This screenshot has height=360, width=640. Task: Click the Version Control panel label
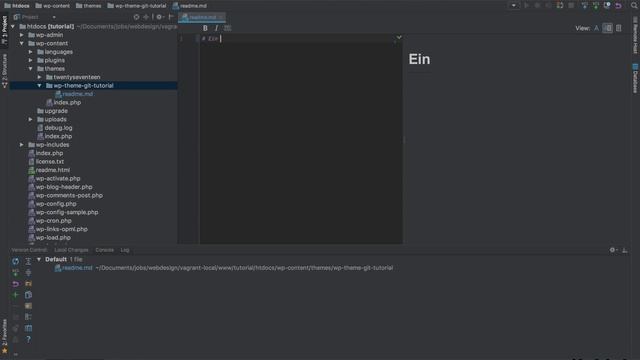29,250
